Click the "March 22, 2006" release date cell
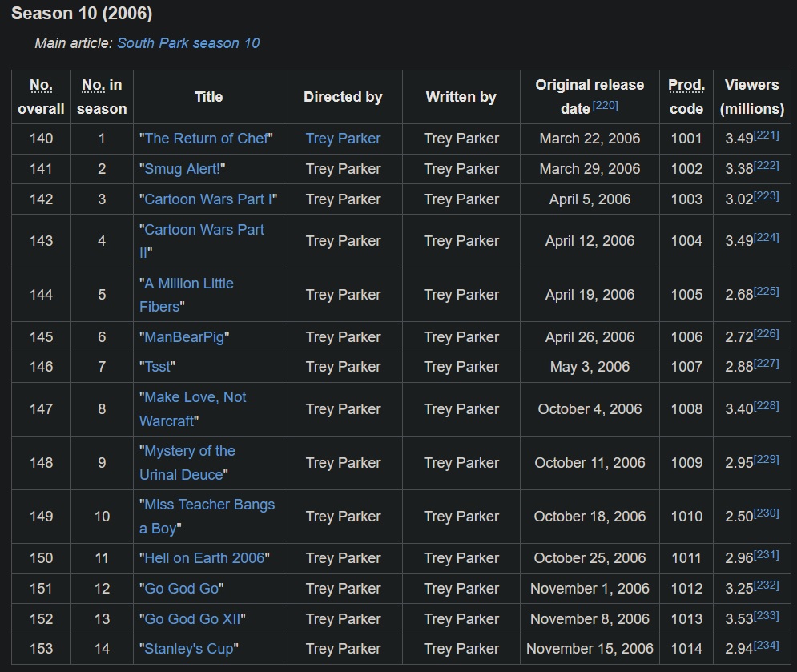This screenshot has width=797, height=672. pos(590,139)
